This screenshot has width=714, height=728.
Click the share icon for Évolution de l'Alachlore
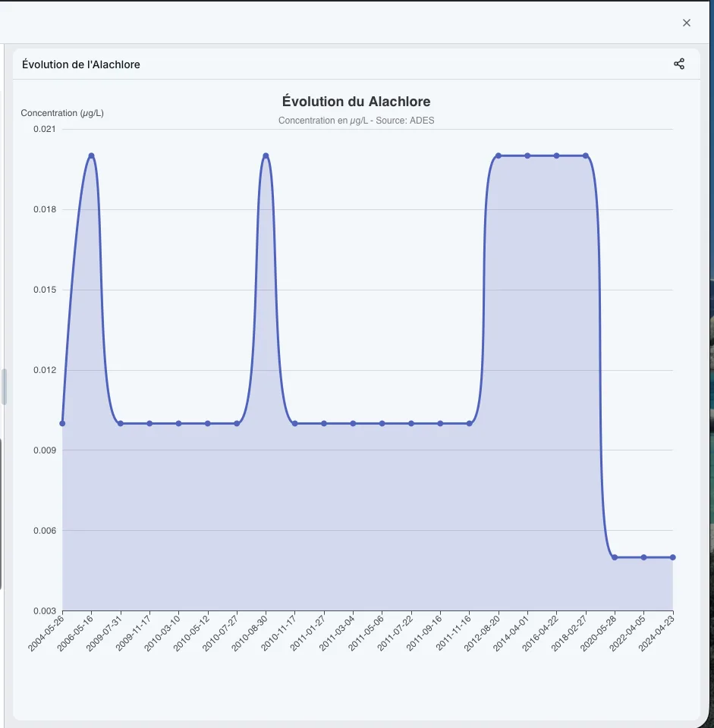678,64
